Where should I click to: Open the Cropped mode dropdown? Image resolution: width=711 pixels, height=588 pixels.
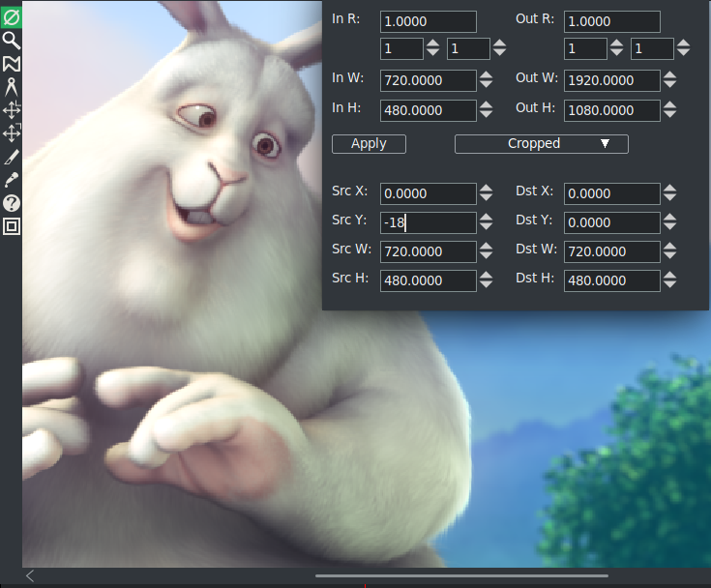tap(541, 144)
